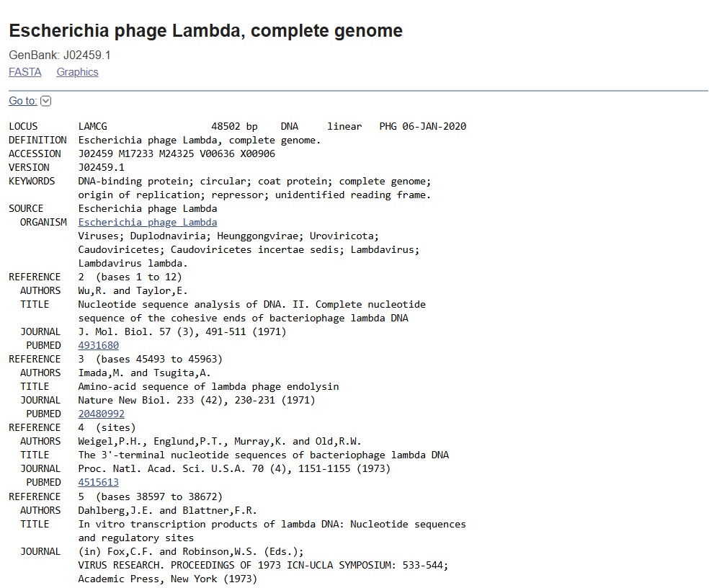The width and height of the screenshot is (709, 588).
Task: Click the LAMCG locus name
Action: [92, 127]
